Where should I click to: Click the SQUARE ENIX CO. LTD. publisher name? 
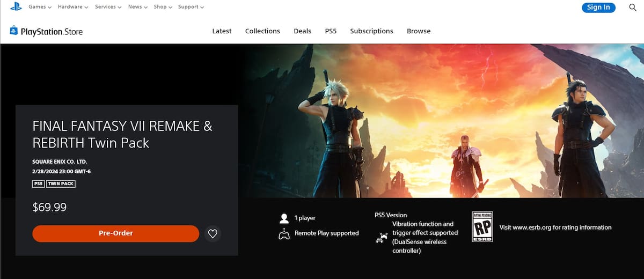pos(60,161)
